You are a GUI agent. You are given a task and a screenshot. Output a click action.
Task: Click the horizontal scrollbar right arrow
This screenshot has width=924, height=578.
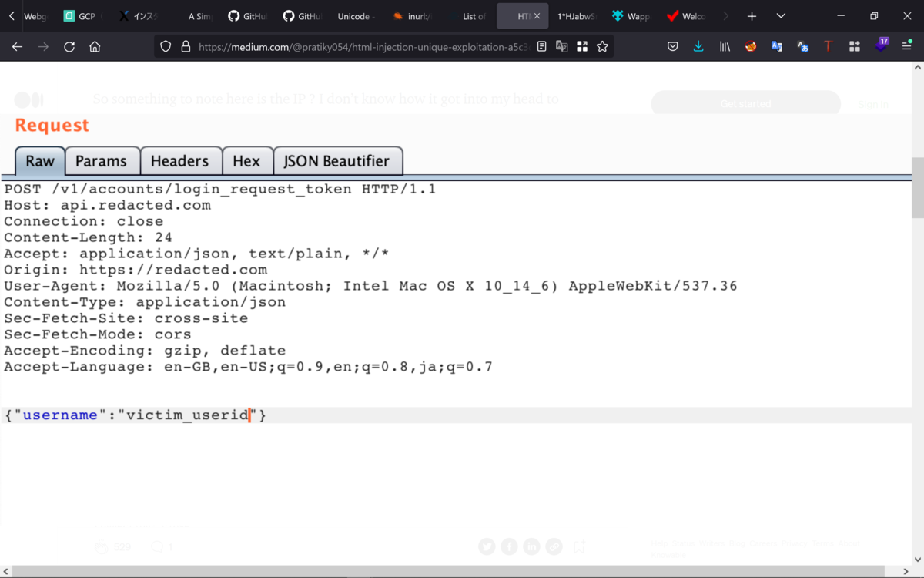(x=907, y=571)
